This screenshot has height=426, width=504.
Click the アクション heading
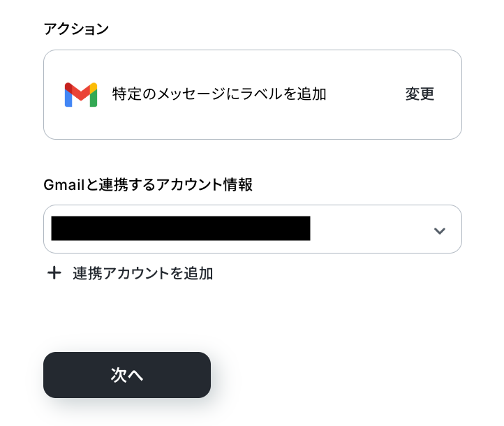tap(76, 29)
